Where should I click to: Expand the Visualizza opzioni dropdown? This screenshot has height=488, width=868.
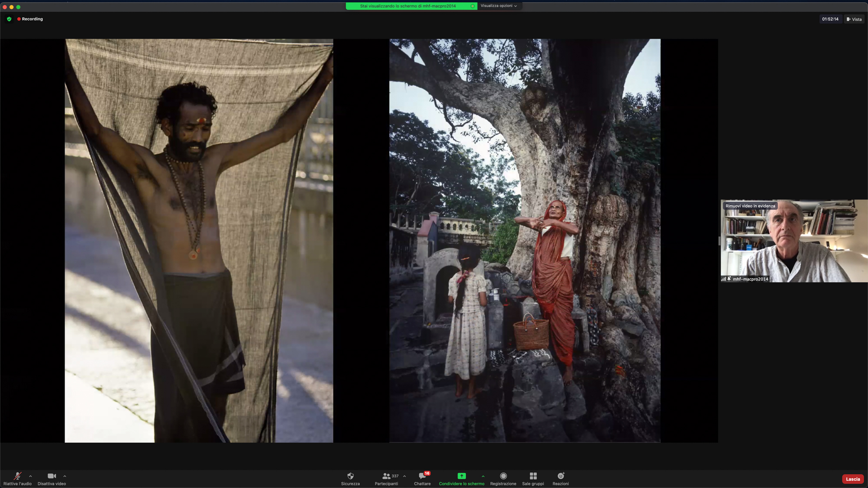pyautogui.click(x=499, y=6)
